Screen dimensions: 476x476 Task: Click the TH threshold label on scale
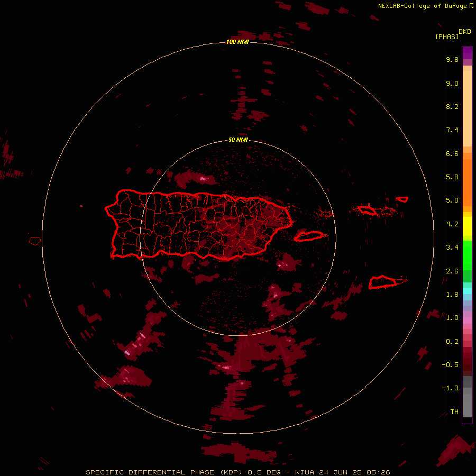click(454, 412)
